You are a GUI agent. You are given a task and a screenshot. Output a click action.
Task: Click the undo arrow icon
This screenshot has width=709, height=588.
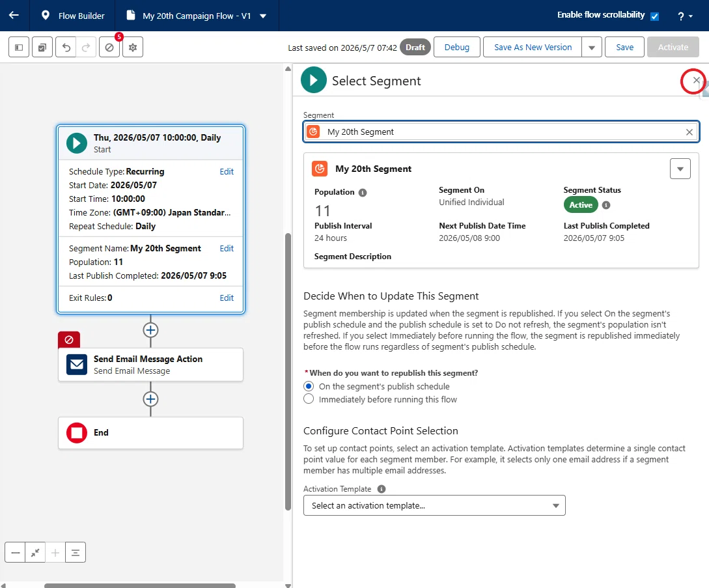click(66, 47)
